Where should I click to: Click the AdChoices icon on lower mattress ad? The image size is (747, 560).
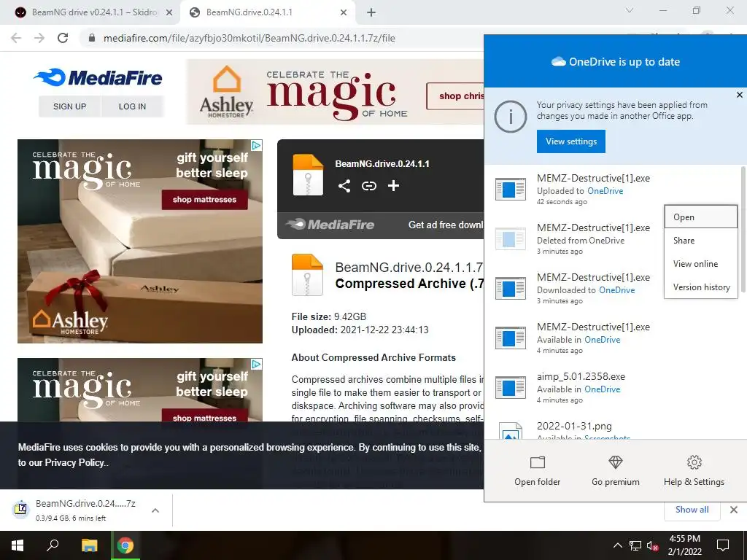tap(256, 365)
